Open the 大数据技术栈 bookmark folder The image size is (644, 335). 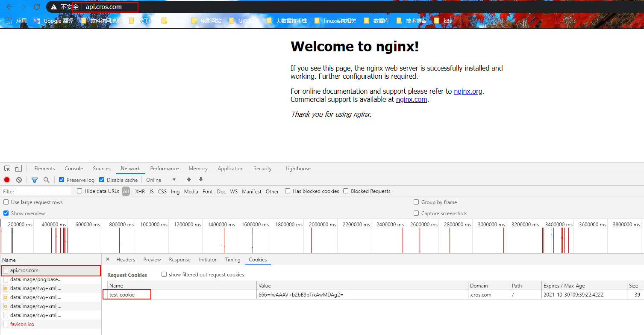pyautogui.click(x=286, y=21)
